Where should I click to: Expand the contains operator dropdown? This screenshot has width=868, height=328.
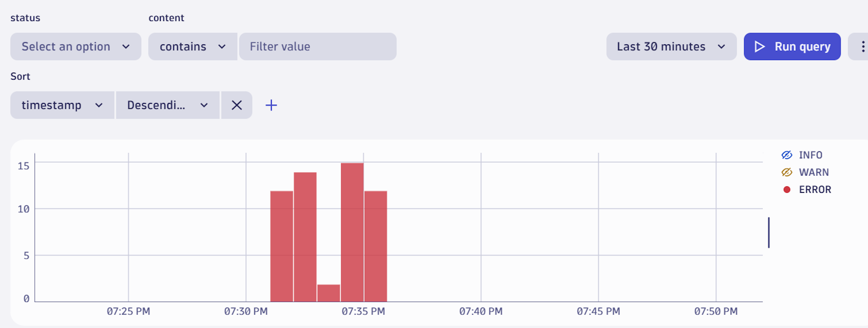point(192,46)
